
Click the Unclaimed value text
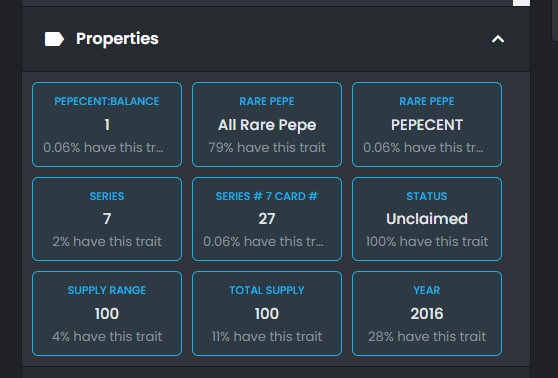click(427, 219)
